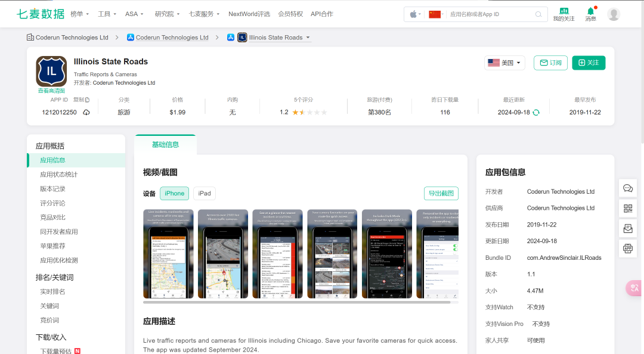Open the 美国 region dropdown
The width and height of the screenshot is (644, 354).
(x=504, y=63)
